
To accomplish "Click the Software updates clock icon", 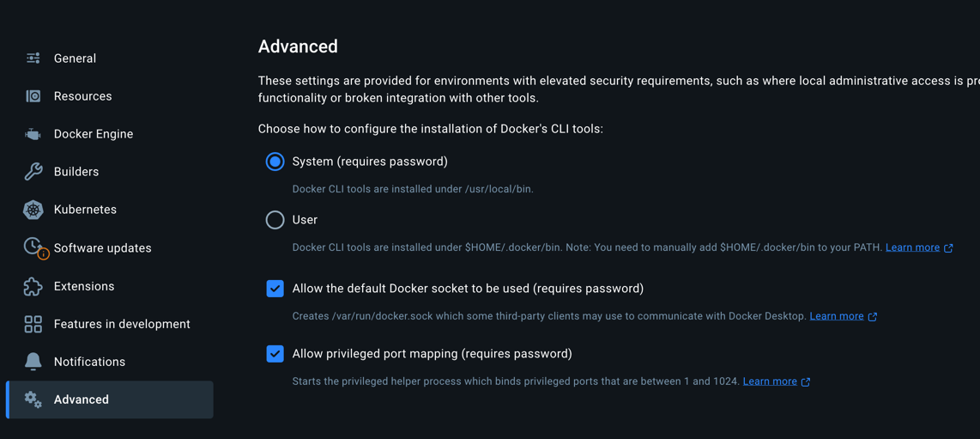I will coord(34,247).
